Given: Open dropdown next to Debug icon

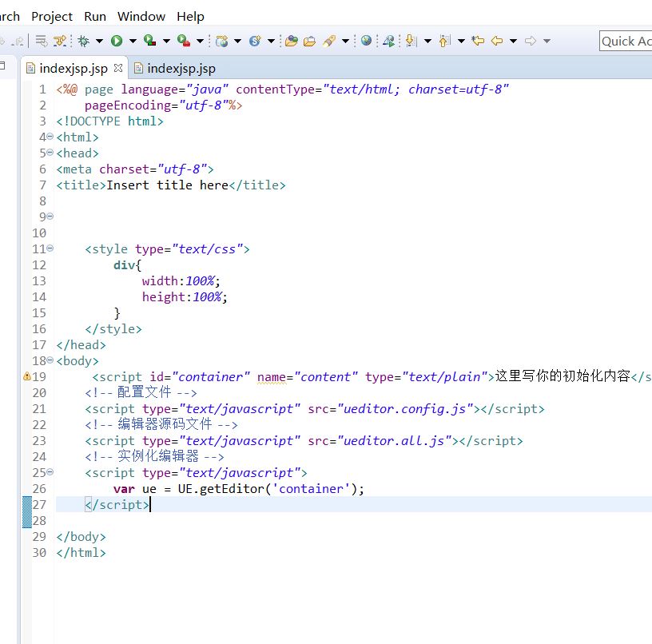Looking at the screenshot, I should tap(99, 42).
